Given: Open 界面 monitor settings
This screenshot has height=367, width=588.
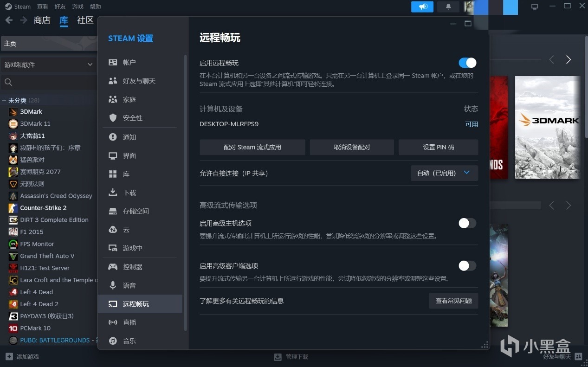Looking at the screenshot, I should pos(140,156).
